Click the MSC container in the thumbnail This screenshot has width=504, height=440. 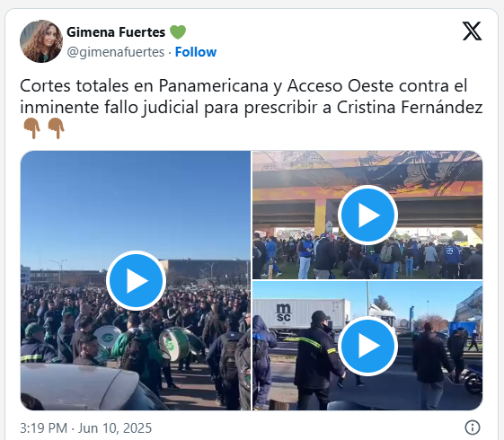302,313
